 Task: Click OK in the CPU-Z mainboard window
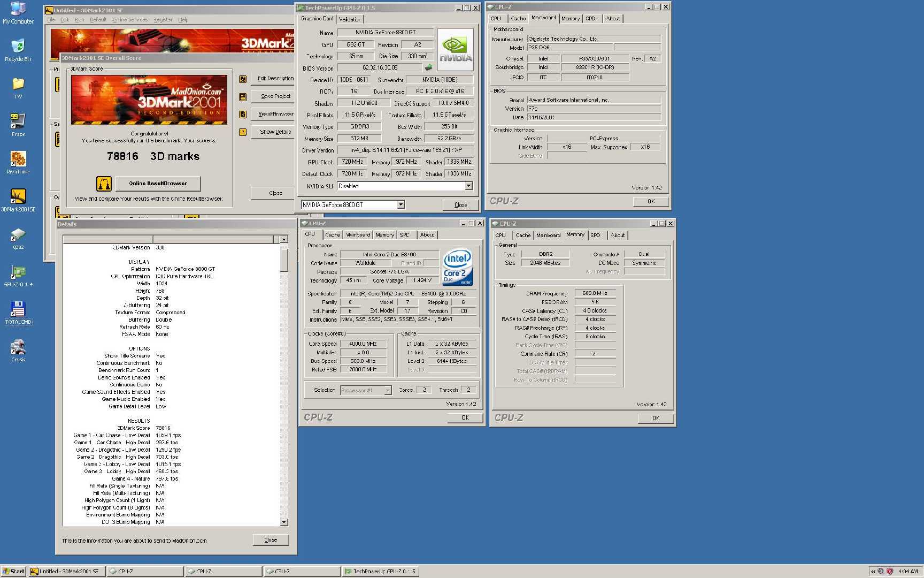point(651,201)
